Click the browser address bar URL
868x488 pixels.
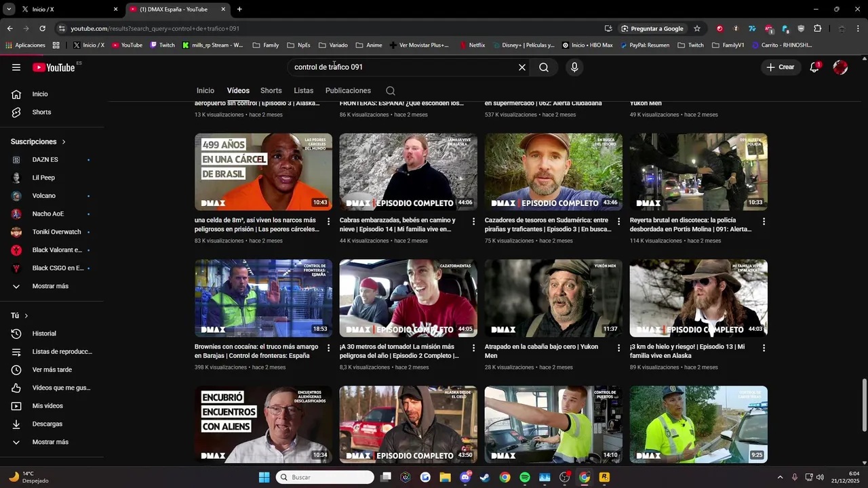pyautogui.click(x=155, y=28)
